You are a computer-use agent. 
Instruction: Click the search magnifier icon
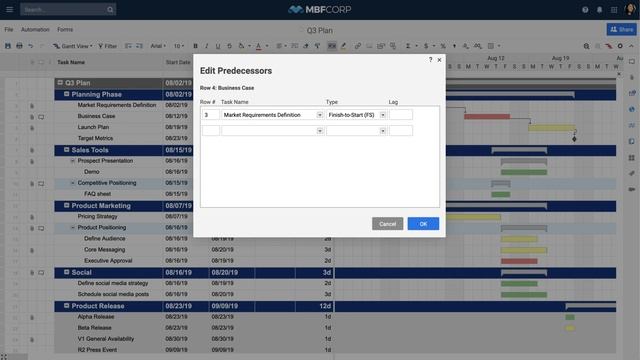coord(110,9)
